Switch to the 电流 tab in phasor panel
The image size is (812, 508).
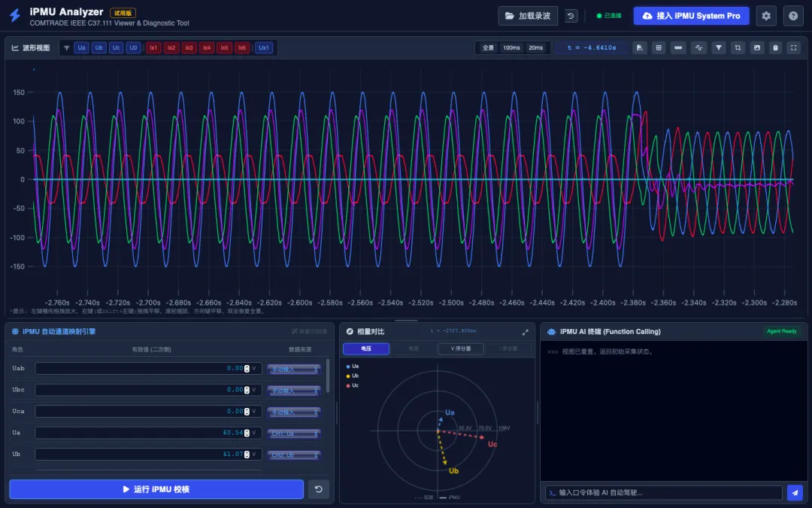(x=414, y=349)
